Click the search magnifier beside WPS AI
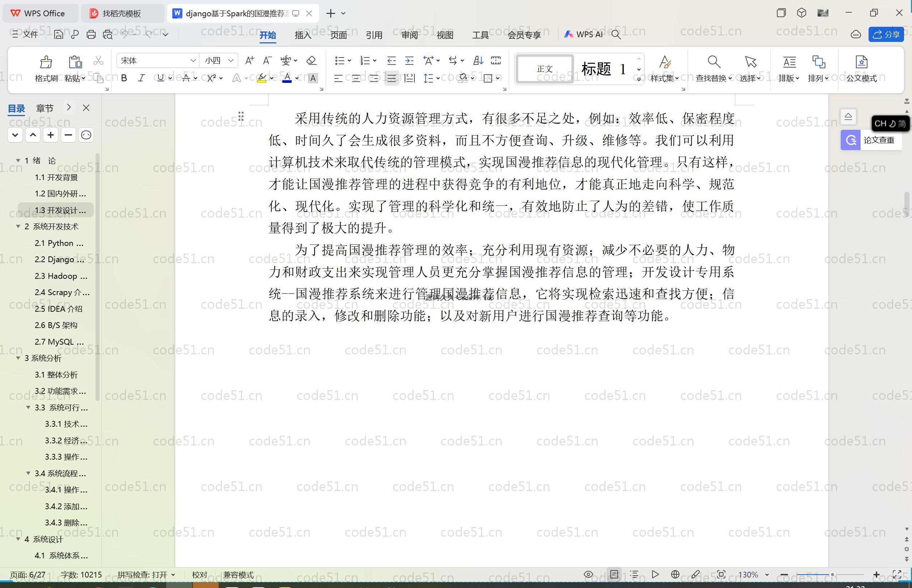The image size is (912, 588). (616, 35)
